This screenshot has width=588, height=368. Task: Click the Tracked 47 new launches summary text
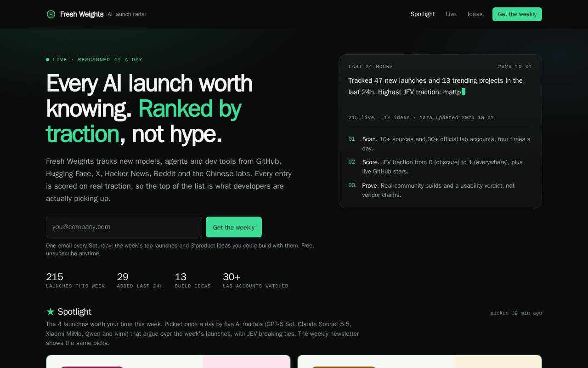click(x=435, y=86)
